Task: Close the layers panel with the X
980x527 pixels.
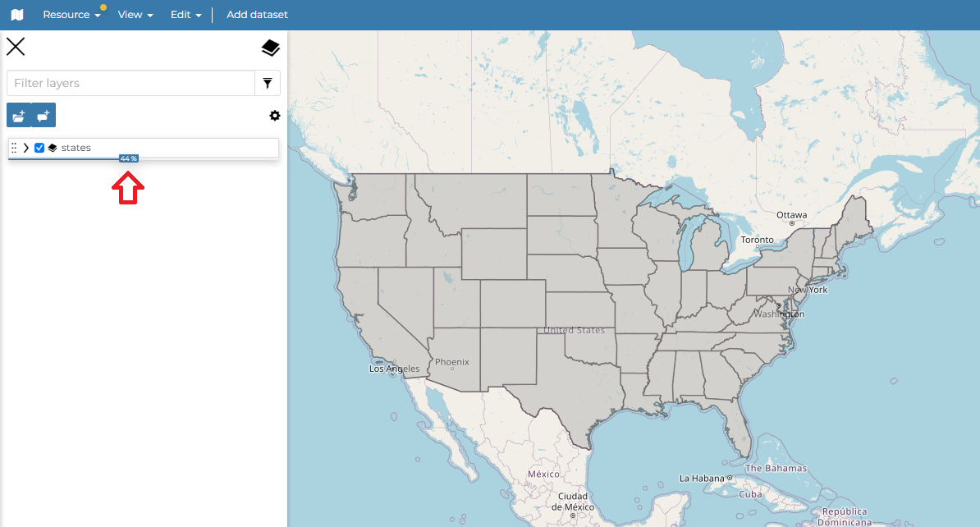Action: [x=16, y=46]
